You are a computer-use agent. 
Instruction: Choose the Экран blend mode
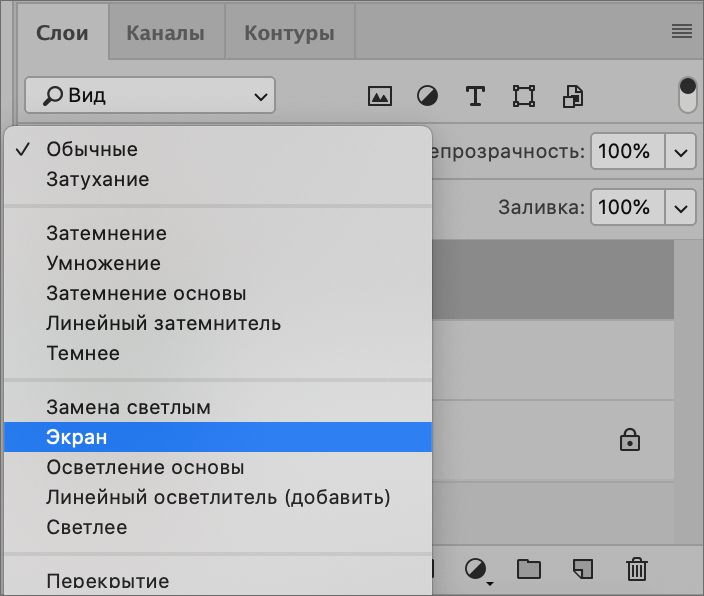[x=218, y=437]
